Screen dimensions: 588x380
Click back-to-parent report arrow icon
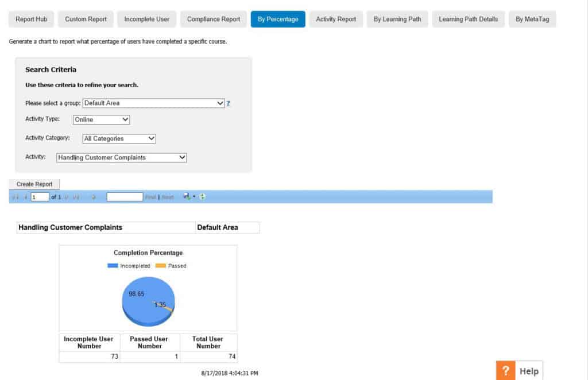94,197
